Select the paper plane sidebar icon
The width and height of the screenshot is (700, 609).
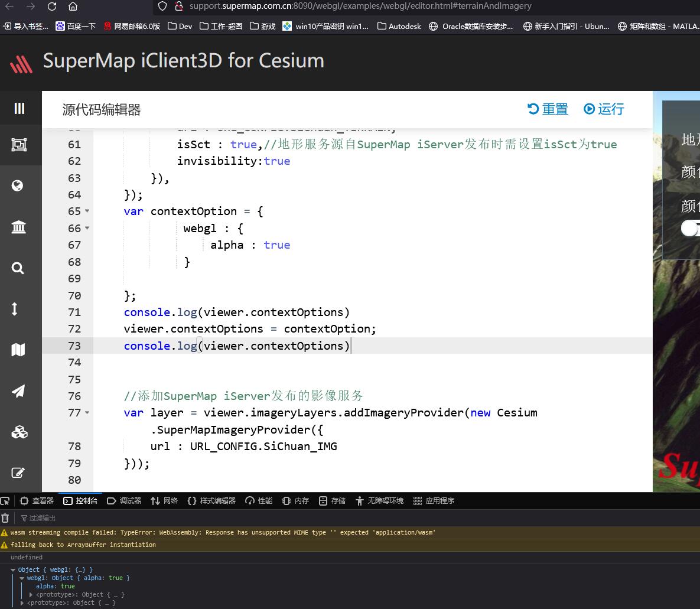pyautogui.click(x=18, y=391)
